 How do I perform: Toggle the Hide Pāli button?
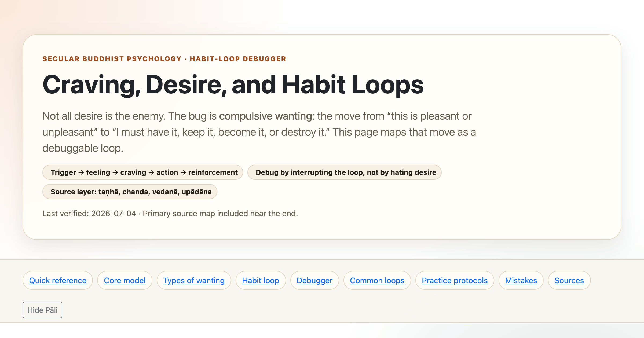(x=42, y=310)
